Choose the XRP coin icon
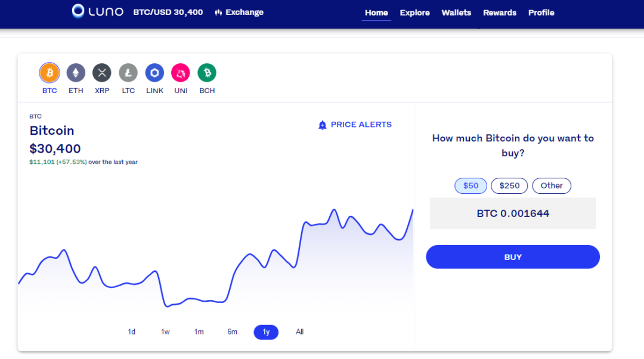The height and width of the screenshot is (359, 644). [102, 73]
